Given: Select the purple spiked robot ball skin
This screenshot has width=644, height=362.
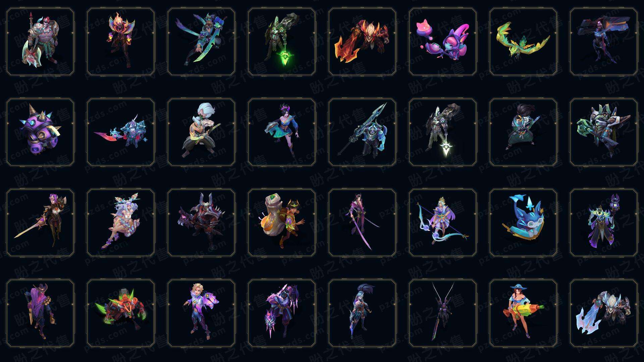Looking at the screenshot, I should [x=40, y=132].
